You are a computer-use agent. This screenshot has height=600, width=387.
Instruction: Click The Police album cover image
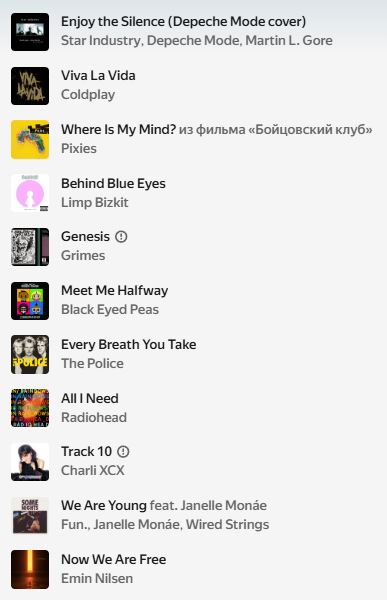point(30,355)
